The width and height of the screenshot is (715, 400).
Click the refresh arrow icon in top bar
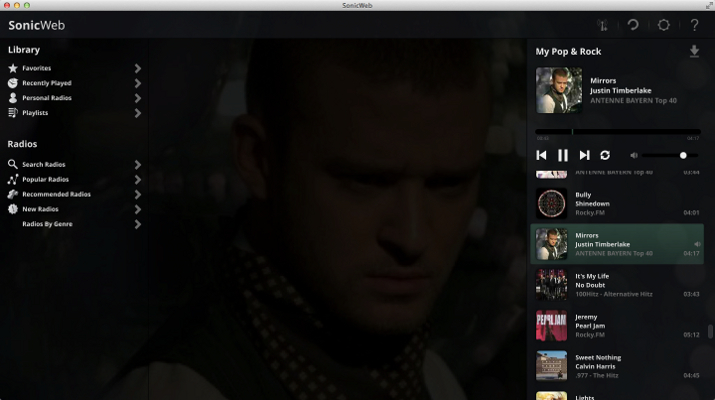coord(632,25)
